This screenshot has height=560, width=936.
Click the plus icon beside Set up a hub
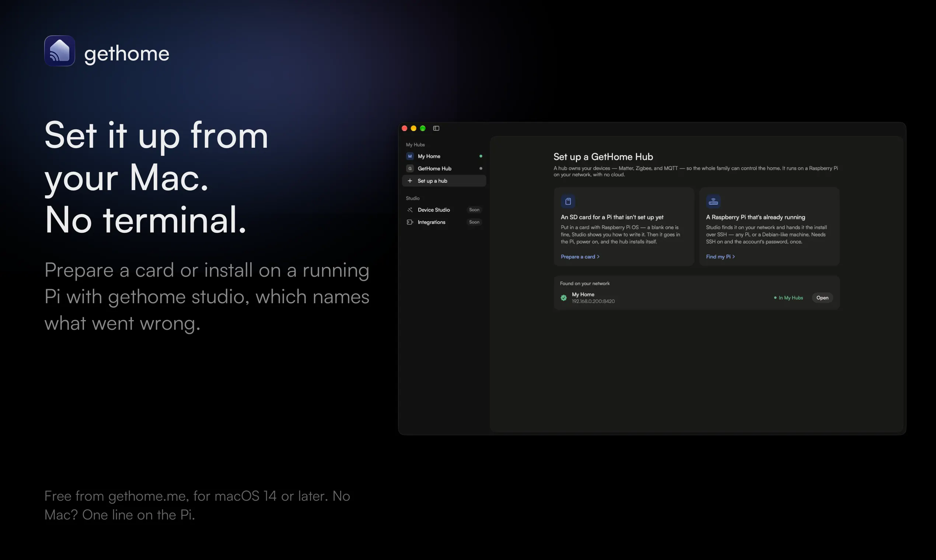(410, 181)
